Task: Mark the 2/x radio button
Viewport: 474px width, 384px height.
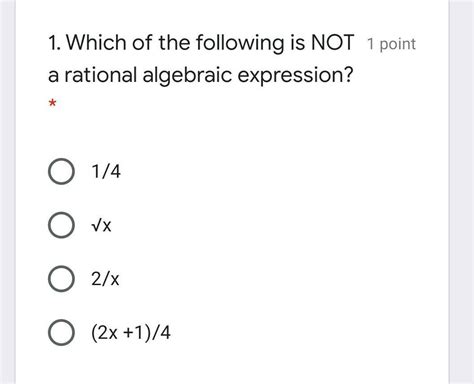Action: coord(61,279)
